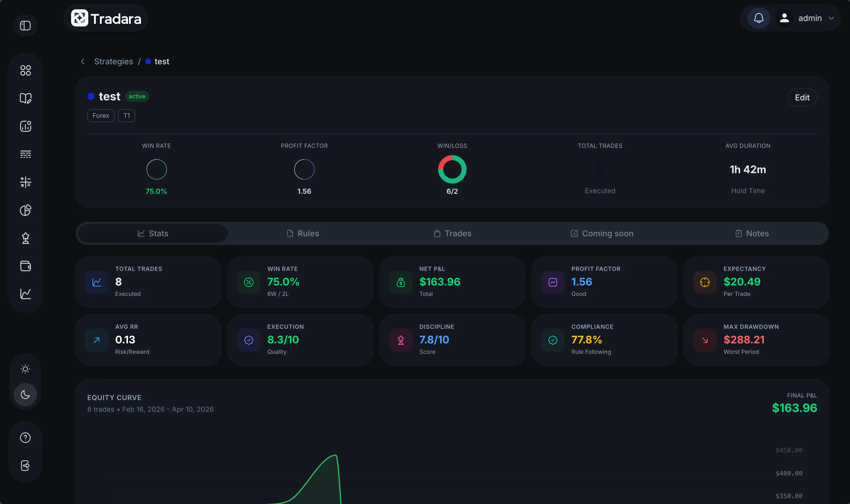Switch to dark theme moon toggle

[26, 395]
